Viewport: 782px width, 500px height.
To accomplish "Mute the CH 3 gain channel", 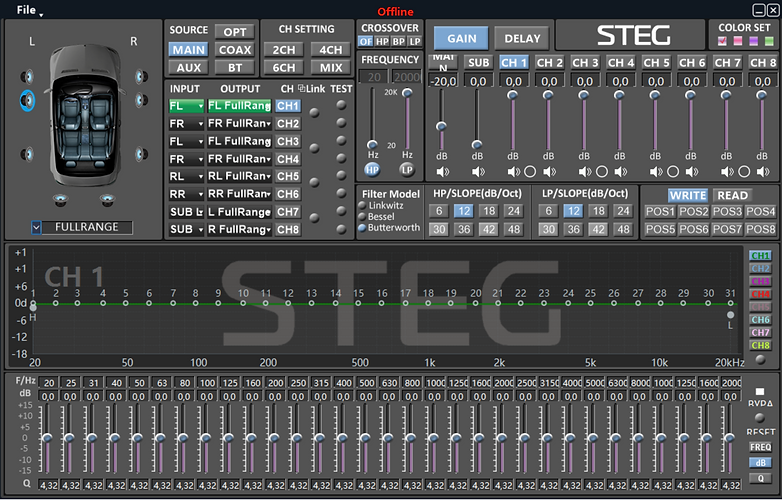I will click(585, 172).
